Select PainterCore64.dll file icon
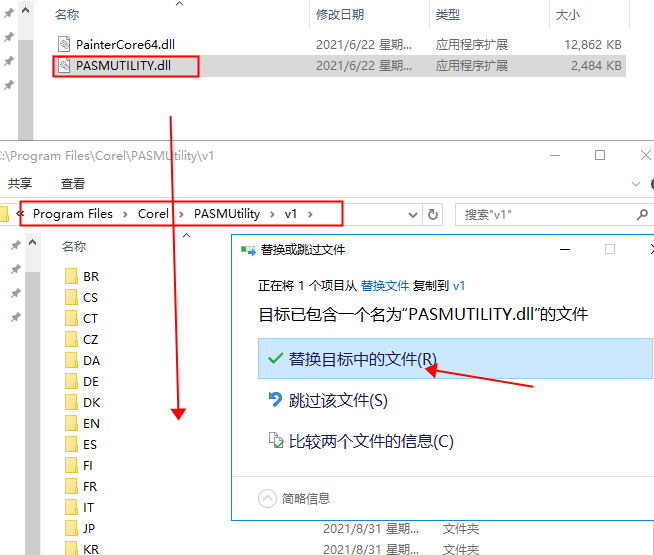 (64, 44)
